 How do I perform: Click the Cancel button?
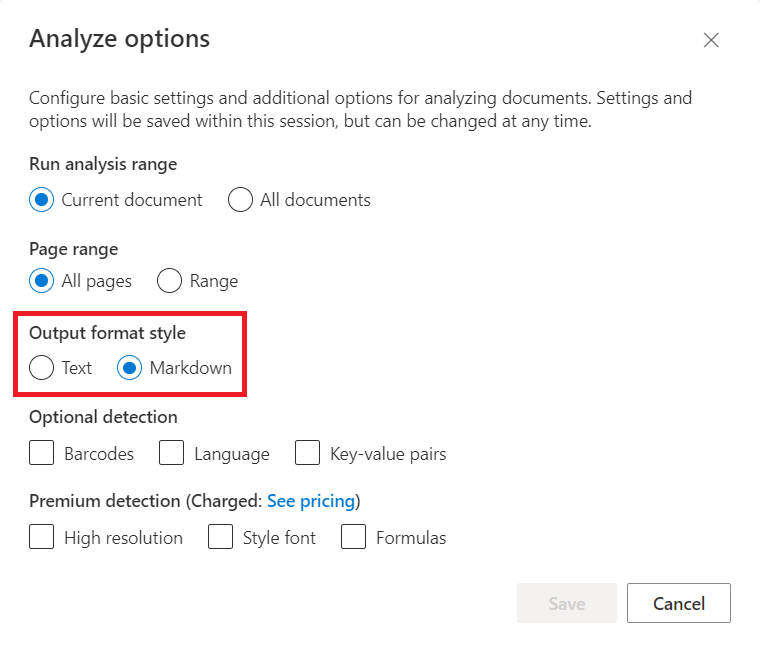679,603
